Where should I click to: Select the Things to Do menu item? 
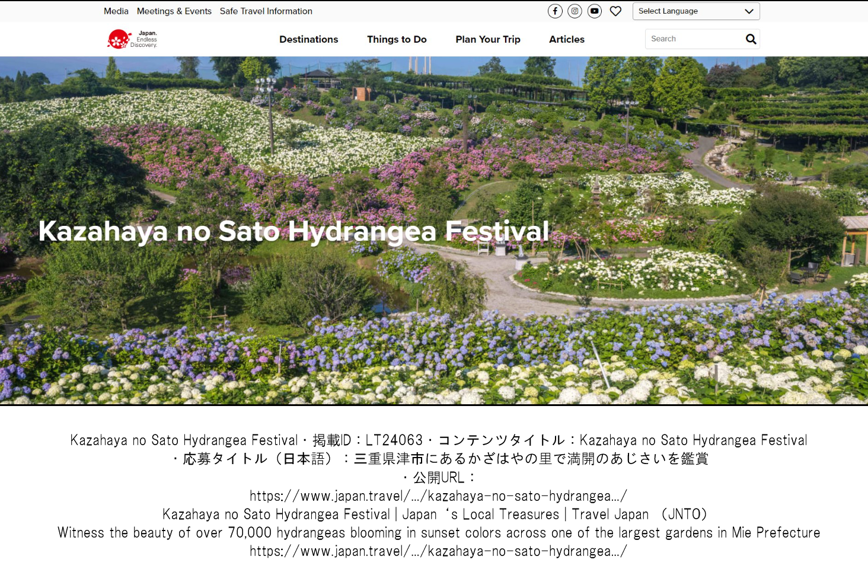point(397,39)
